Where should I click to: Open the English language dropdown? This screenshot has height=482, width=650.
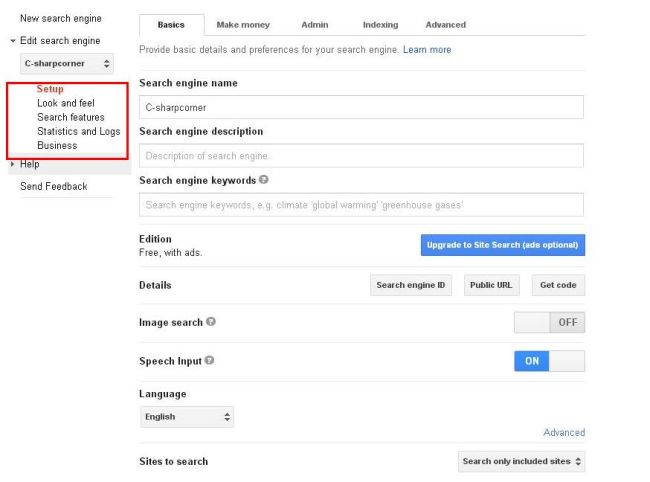(x=188, y=417)
